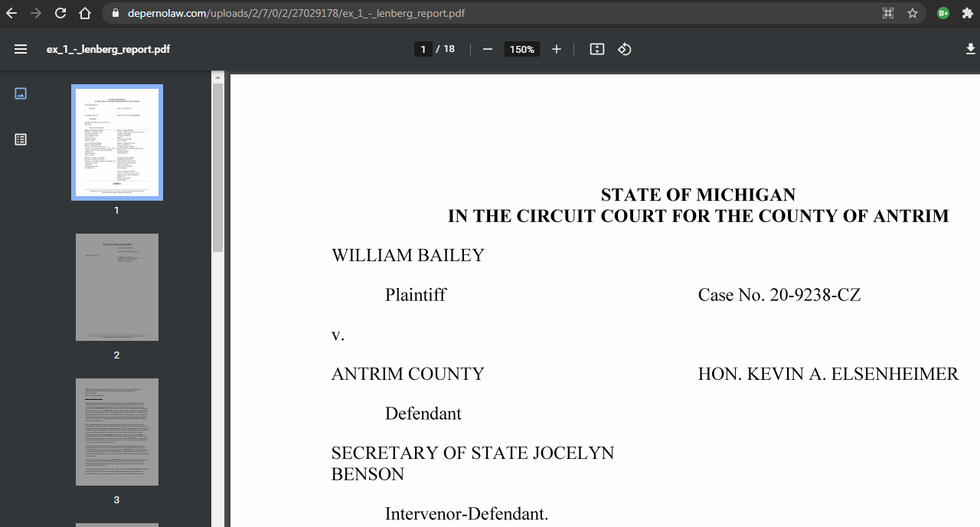The height and width of the screenshot is (527, 980).
Task: Click the "WILLIAM BAILEY" text
Action: click(x=408, y=255)
